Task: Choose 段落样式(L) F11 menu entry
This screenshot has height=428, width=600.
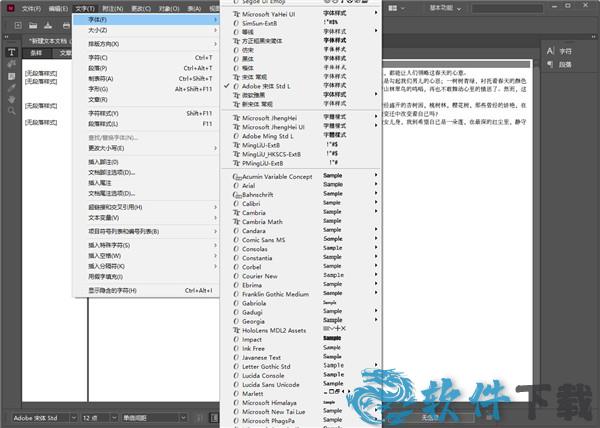Action: pos(146,124)
